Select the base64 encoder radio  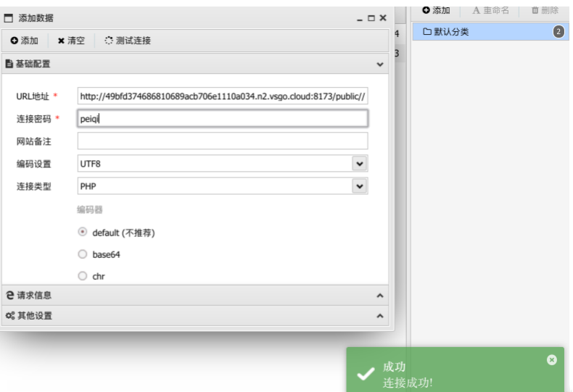(x=83, y=254)
